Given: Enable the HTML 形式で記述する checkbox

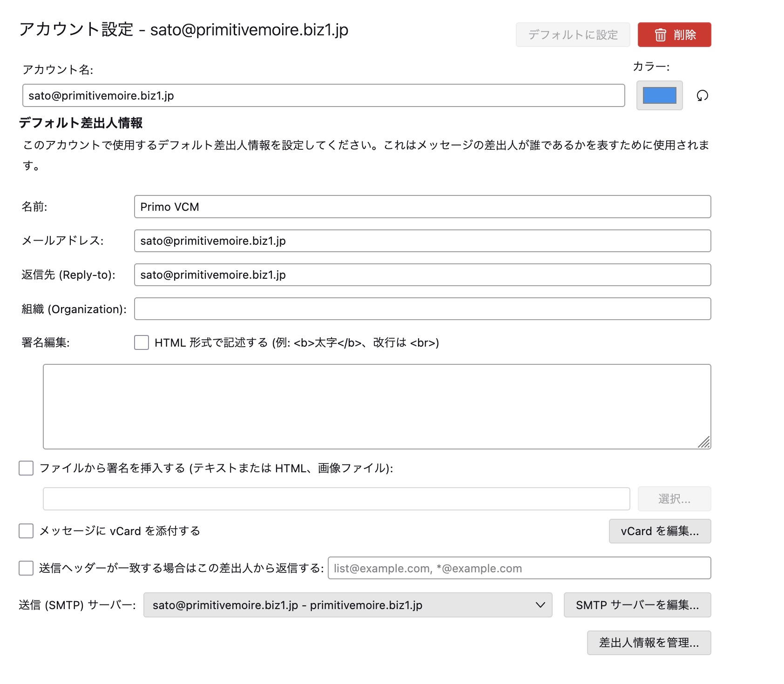Looking at the screenshot, I should 142,343.
